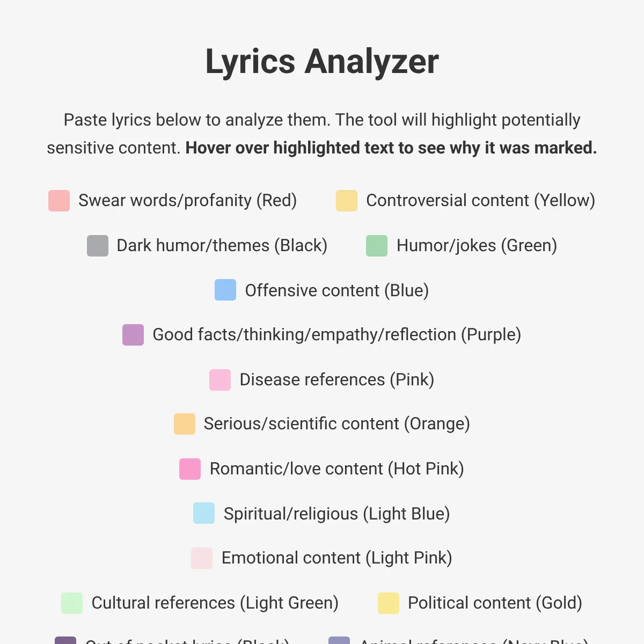Click the light blue Spiritual/religious swatch
The height and width of the screenshot is (644, 644).
[x=204, y=513]
